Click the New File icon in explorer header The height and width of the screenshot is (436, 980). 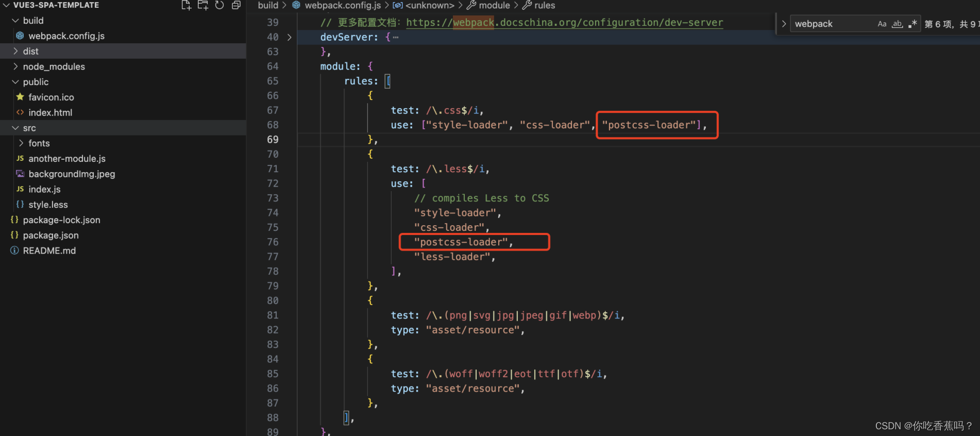pyautogui.click(x=186, y=5)
